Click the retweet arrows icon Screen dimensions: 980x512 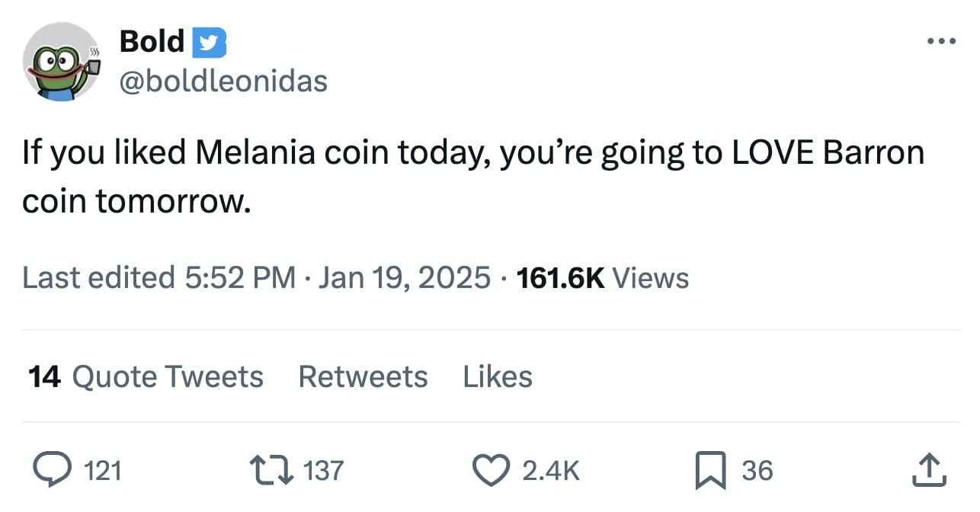point(271,471)
